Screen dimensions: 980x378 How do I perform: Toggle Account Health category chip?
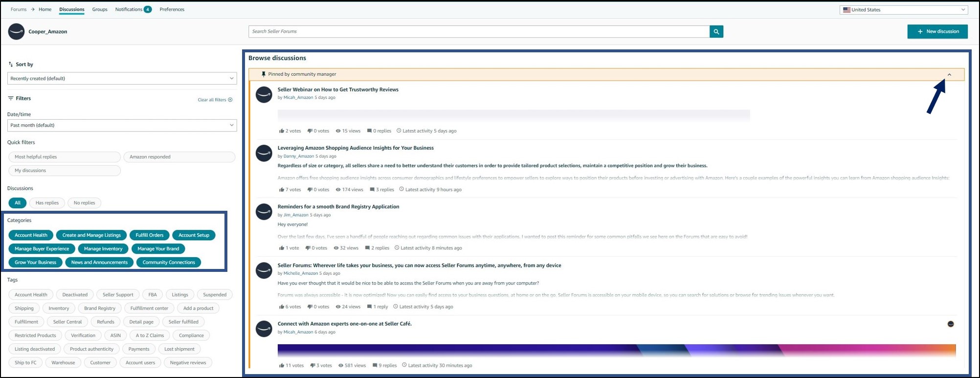(31, 235)
